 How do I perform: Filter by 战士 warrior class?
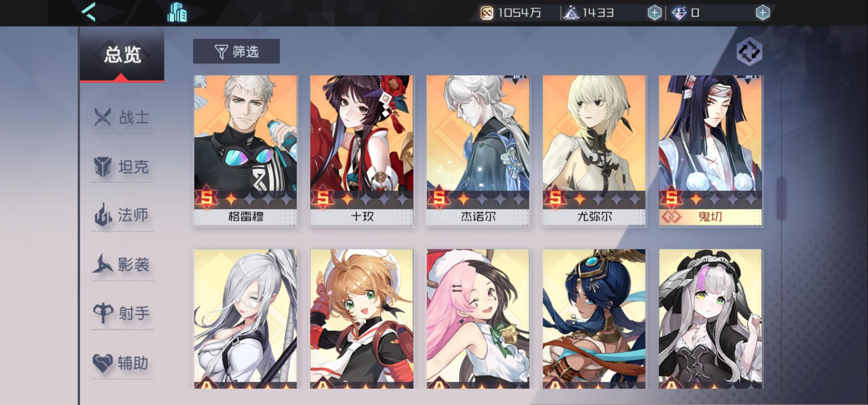coord(122,117)
